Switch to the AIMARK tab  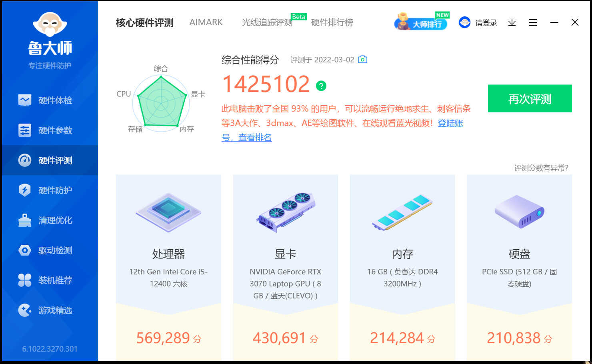206,22
